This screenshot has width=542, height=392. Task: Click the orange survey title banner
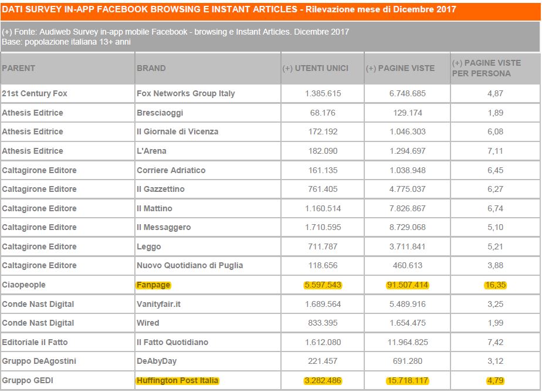point(270,11)
